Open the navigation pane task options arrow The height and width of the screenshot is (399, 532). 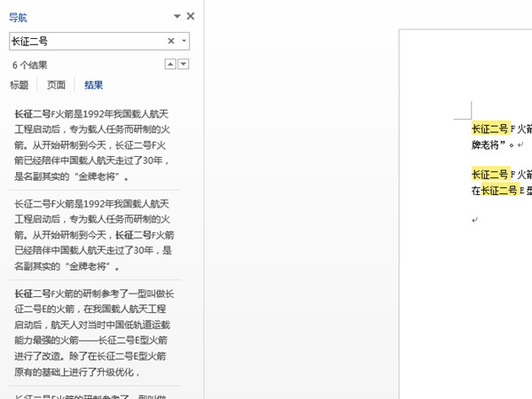point(176,16)
